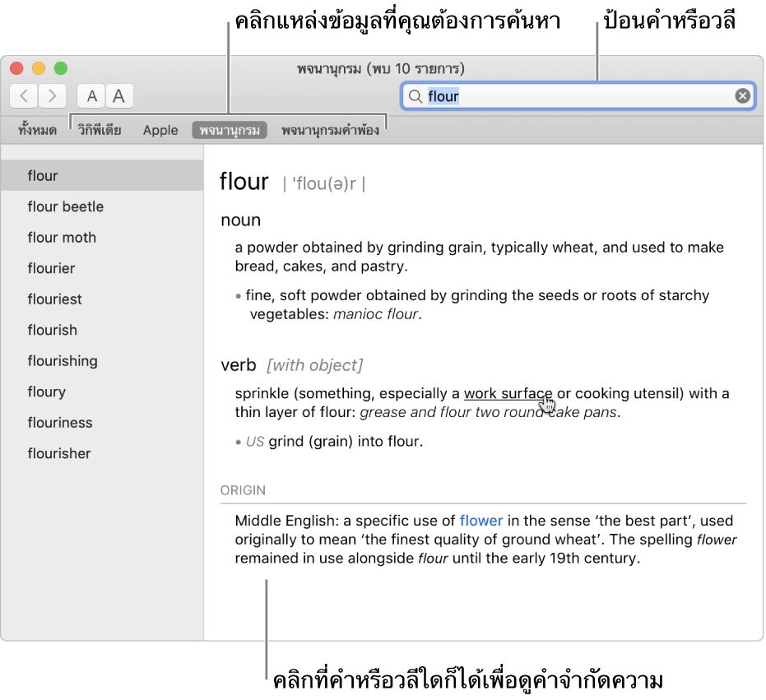Click the window title พจนานุกรม (พบ 10 รายการ)

tap(381, 68)
